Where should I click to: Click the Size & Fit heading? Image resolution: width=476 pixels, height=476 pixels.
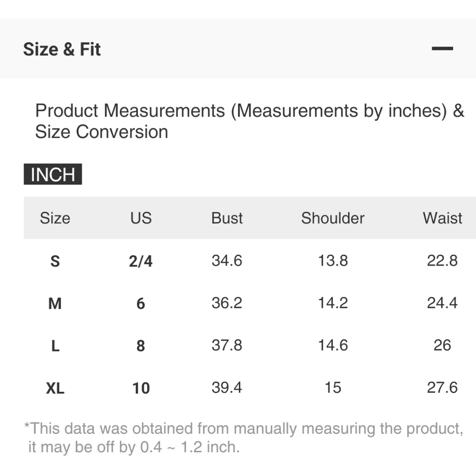coord(62,49)
